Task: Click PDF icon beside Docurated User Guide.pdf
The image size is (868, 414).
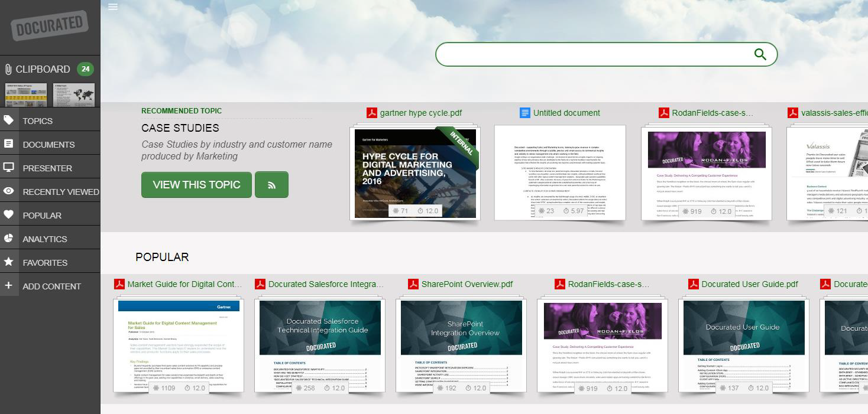Action: 694,284
